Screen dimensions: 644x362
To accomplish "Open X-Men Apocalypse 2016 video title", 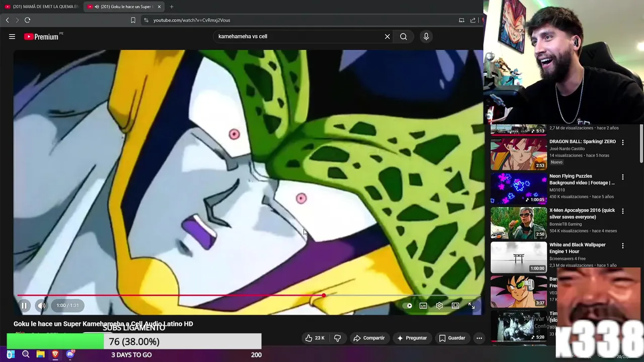I will (x=582, y=214).
